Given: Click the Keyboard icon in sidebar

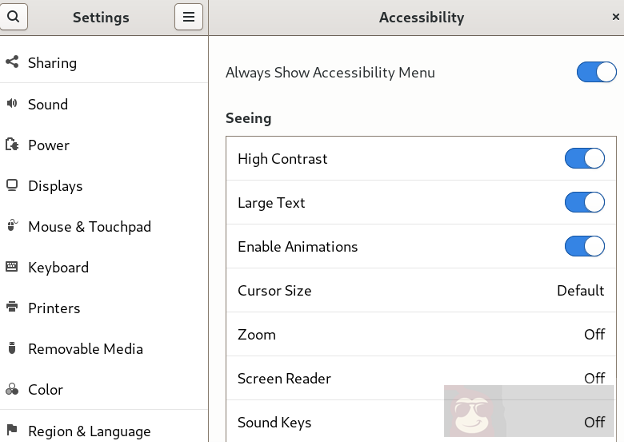Looking at the screenshot, I should pos(12,267).
